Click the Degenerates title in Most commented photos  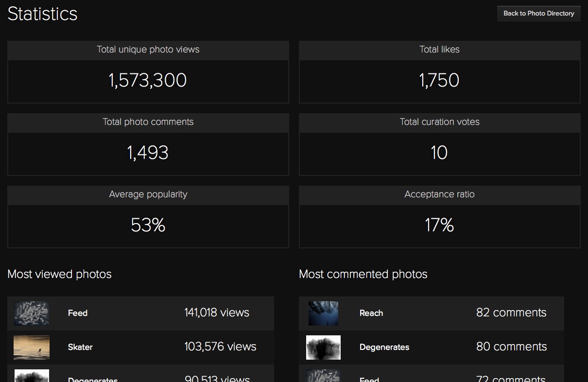pyautogui.click(x=384, y=347)
